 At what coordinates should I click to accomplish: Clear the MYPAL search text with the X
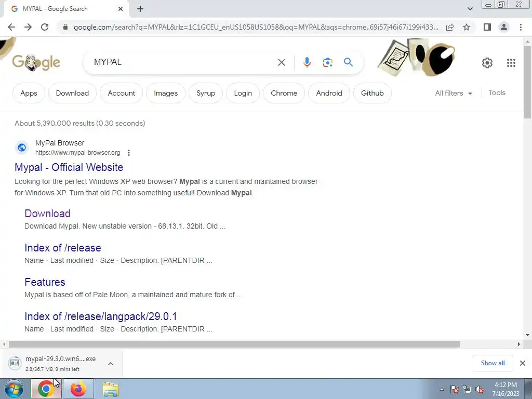click(x=281, y=62)
